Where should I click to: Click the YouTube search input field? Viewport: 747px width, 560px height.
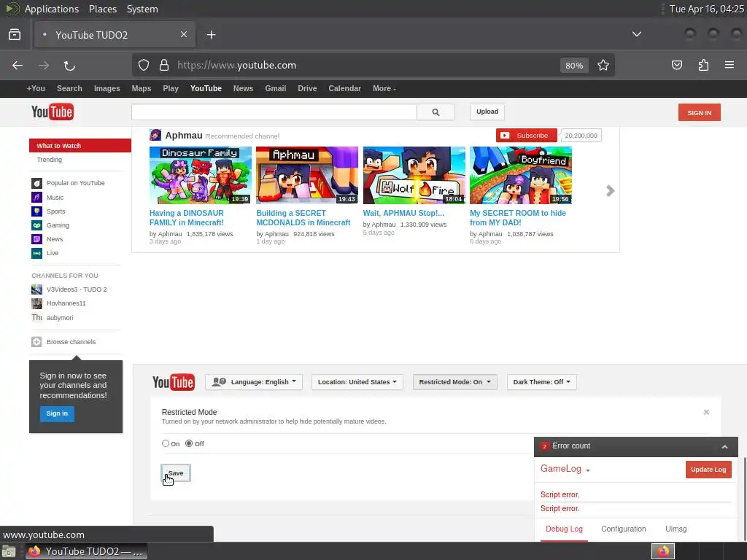274,112
